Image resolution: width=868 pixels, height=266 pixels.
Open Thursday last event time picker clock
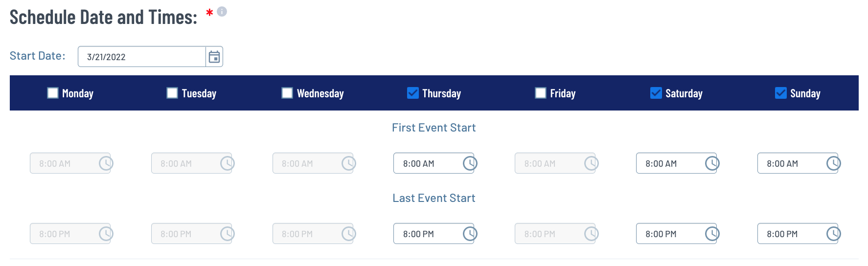pos(470,234)
